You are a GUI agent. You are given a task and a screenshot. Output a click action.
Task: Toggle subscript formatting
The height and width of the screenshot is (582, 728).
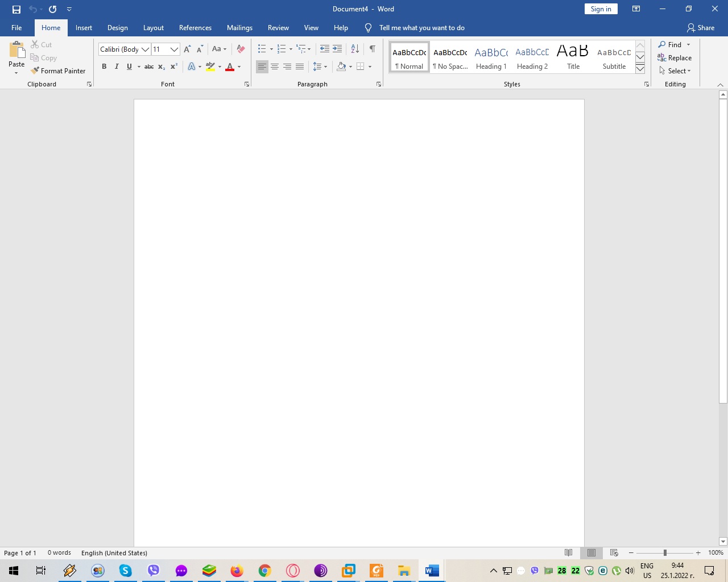coord(162,66)
